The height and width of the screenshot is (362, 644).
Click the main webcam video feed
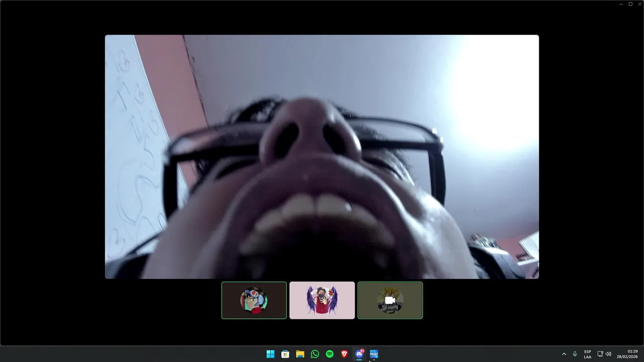pyautogui.click(x=322, y=157)
